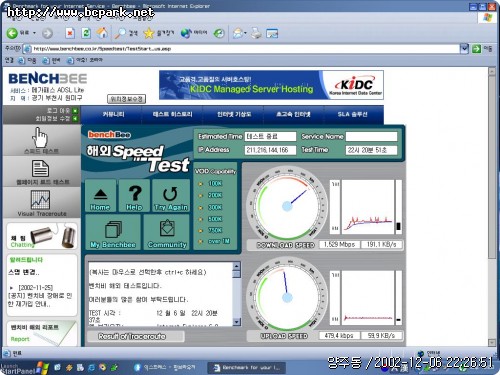
Task: Click the Try Again circular arrow tile
Action: pyautogui.click(x=171, y=196)
